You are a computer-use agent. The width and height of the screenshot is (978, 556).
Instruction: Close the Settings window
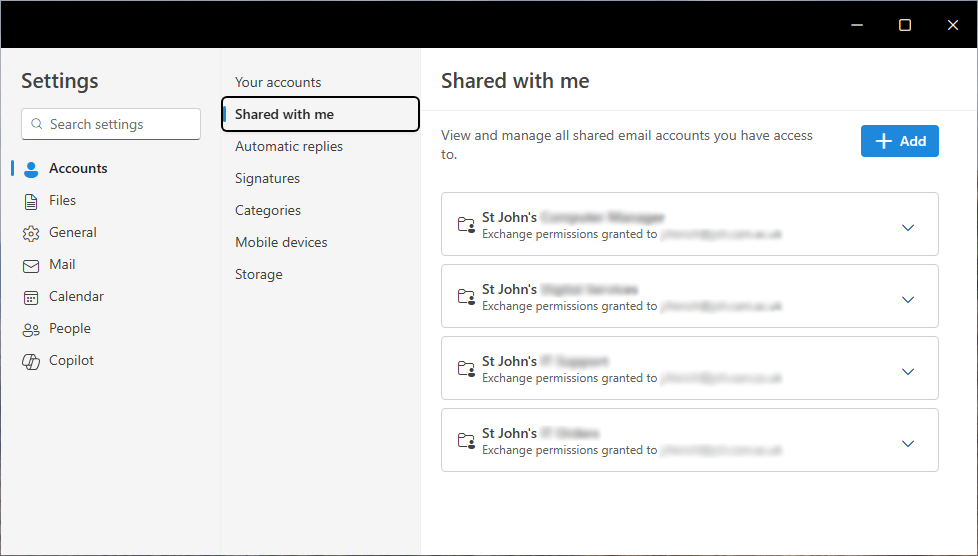click(952, 25)
